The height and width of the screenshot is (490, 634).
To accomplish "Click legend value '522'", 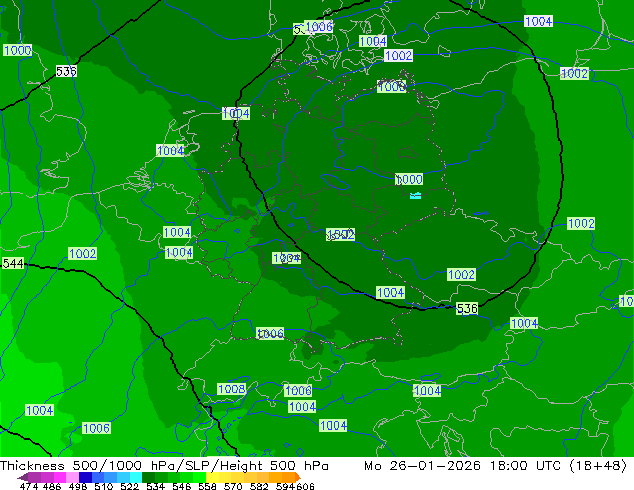I will 129,486.
